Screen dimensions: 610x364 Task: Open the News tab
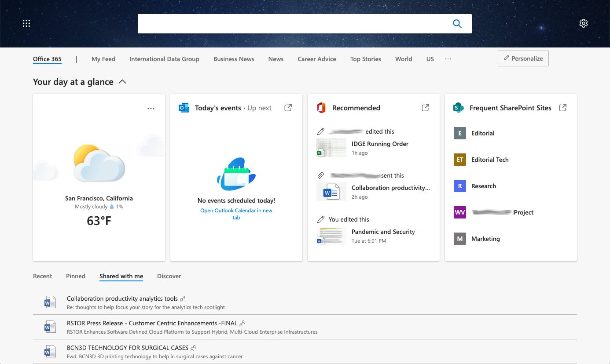pos(276,59)
